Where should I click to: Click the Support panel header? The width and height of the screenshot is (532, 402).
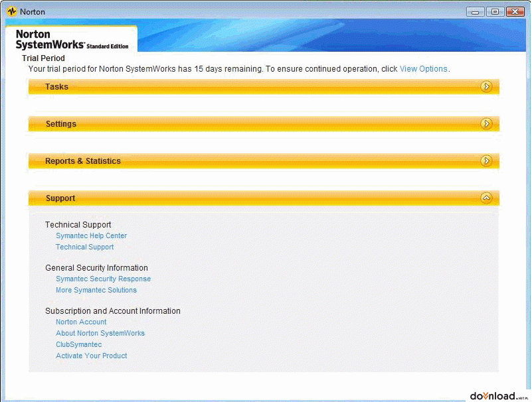(264, 198)
